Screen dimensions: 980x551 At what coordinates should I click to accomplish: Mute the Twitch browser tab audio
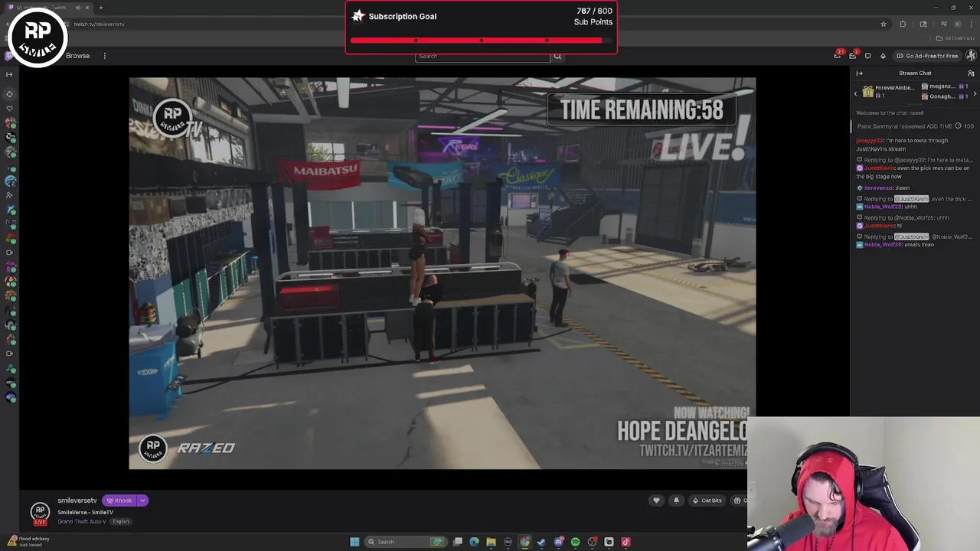point(77,8)
